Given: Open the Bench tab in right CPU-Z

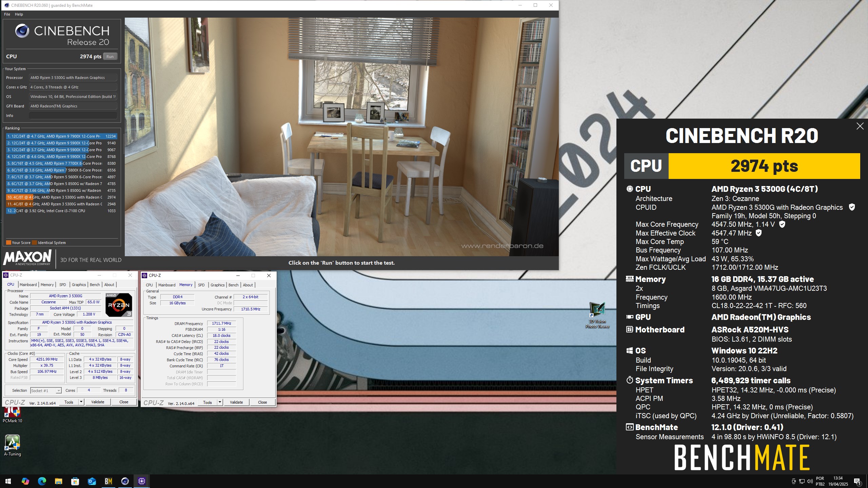Looking at the screenshot, I should [233, 285].
